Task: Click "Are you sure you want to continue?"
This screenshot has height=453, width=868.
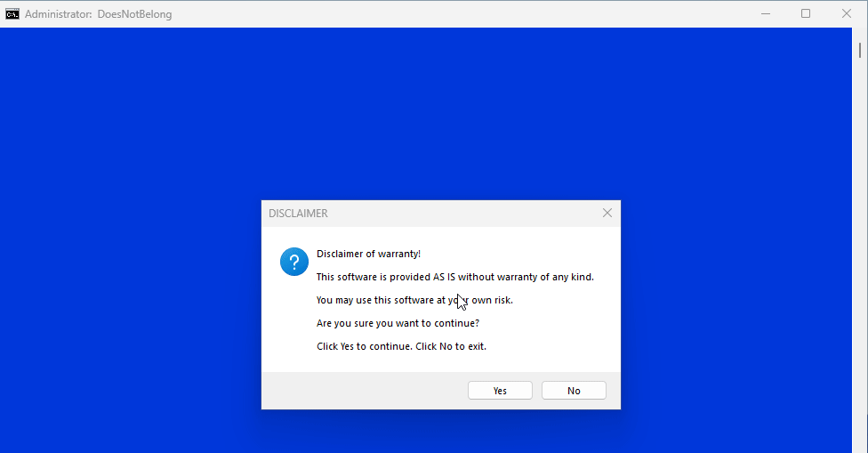Action: point(399,323)
